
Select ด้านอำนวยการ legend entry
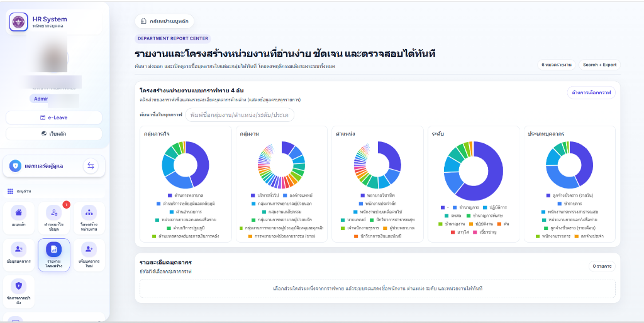(x=186, y=212)
